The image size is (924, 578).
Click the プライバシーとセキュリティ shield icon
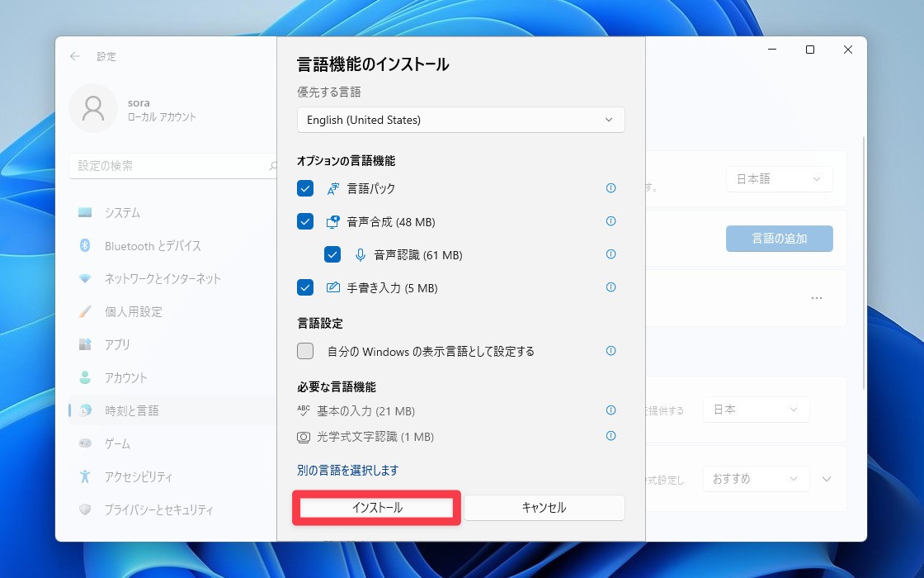click(x=85, y=509)
